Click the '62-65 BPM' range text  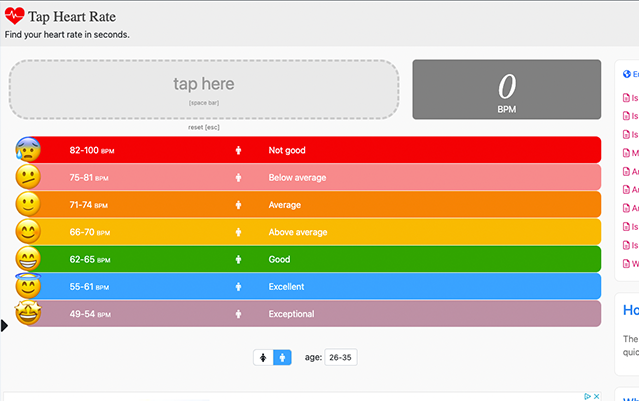click(x=90, y=260)
